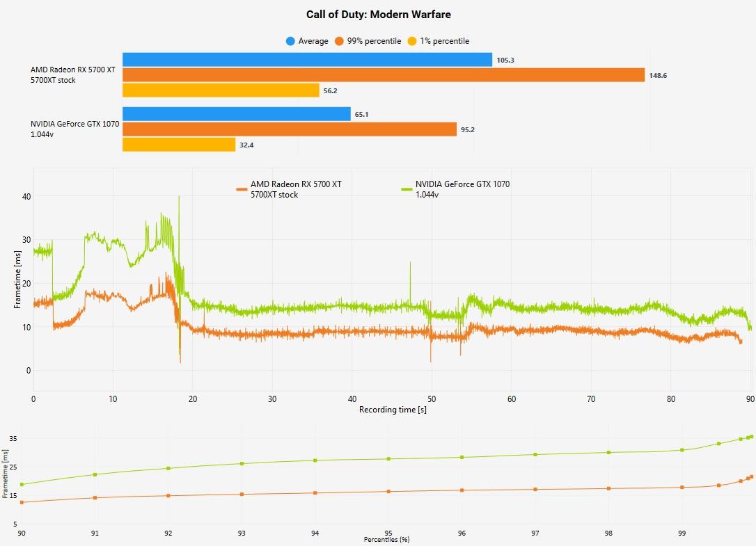
Task: Click the blue Average legend dot
Action: (290, 41)
